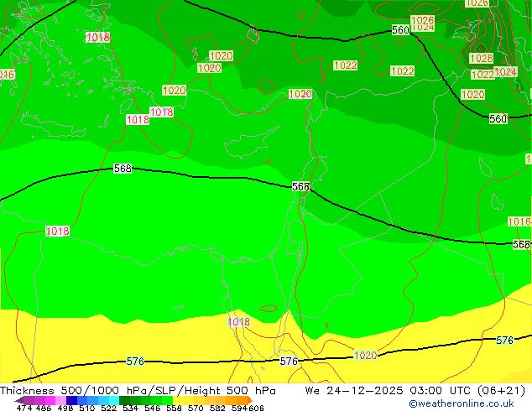Click legend value '582'
Viewport: 532px width, 411px height.
[x=217, y=408]
